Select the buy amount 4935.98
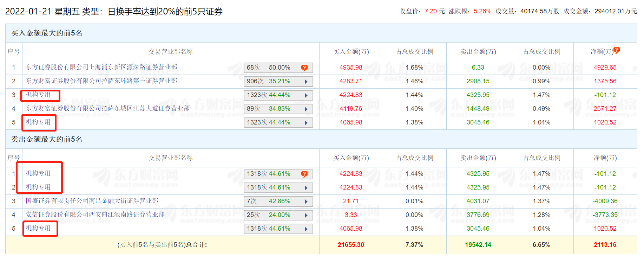This screenshot has height=256, width=644. coord(351,68)
